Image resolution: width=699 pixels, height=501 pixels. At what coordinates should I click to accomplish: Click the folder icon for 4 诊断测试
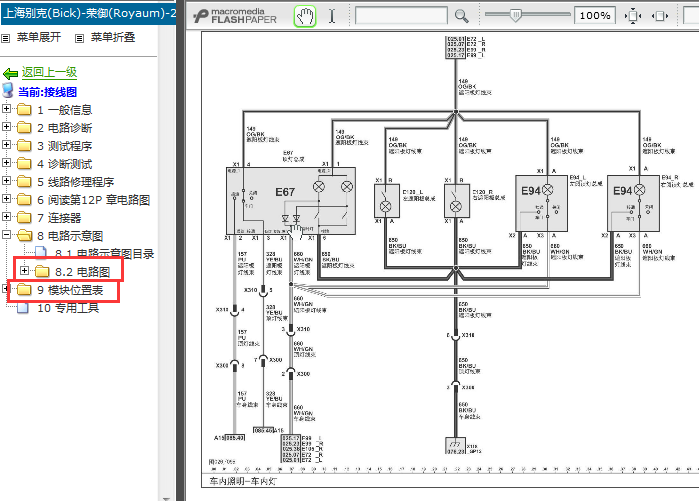coord(24,164)
